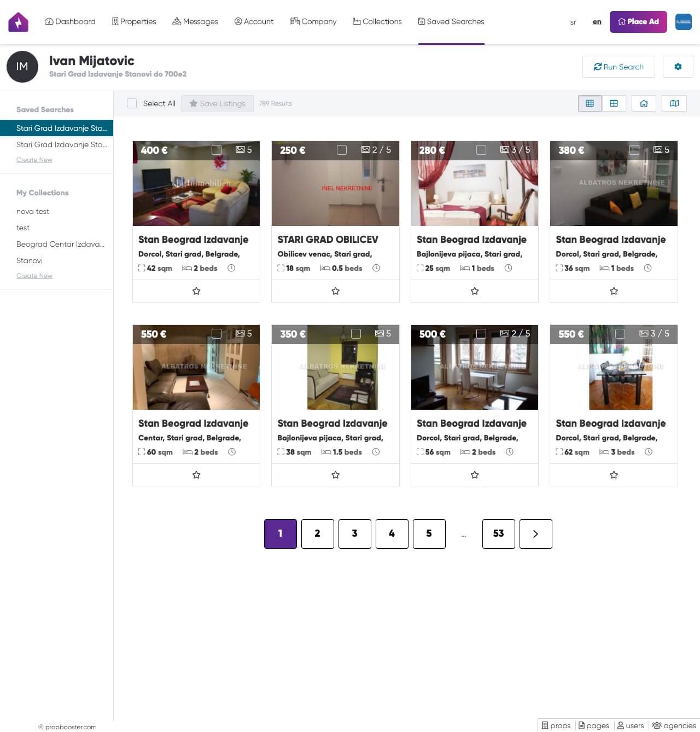Select the compact grid view icon
This screenshot has width=700, height=732.
590,103
